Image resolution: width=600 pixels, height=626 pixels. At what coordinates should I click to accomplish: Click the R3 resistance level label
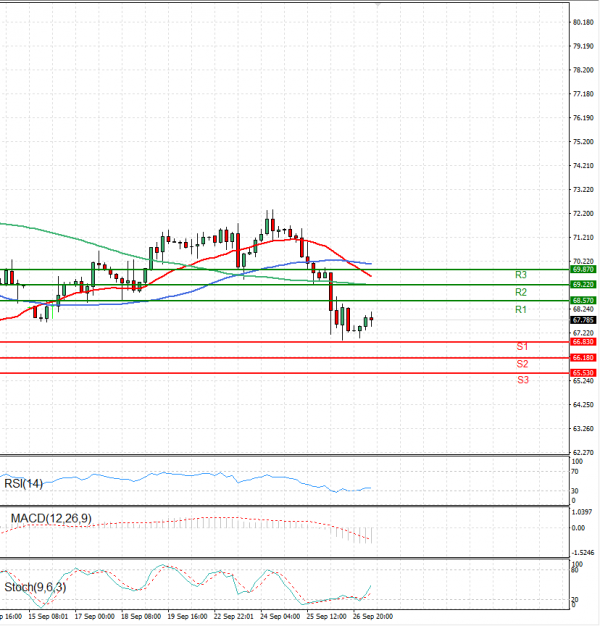click(521, 275)
